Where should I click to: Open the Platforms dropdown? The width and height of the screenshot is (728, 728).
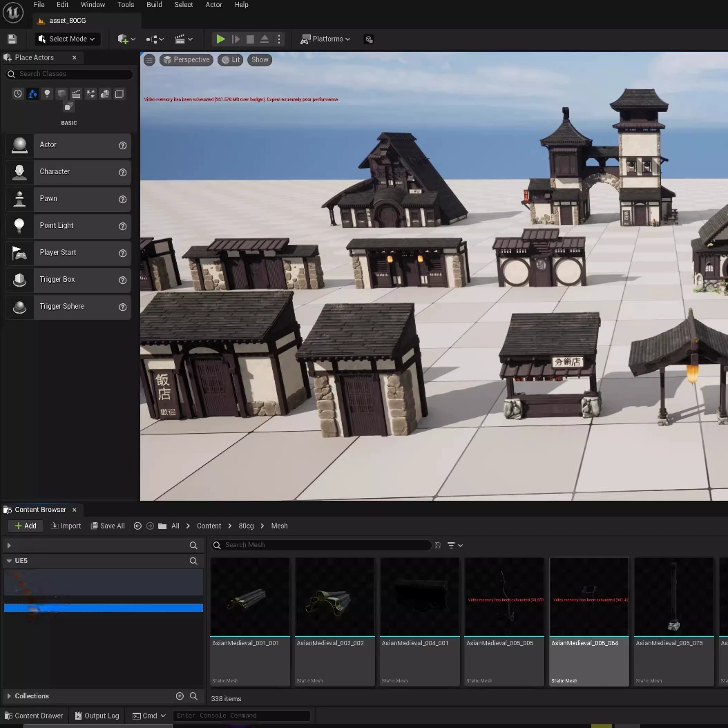[325, 39]
